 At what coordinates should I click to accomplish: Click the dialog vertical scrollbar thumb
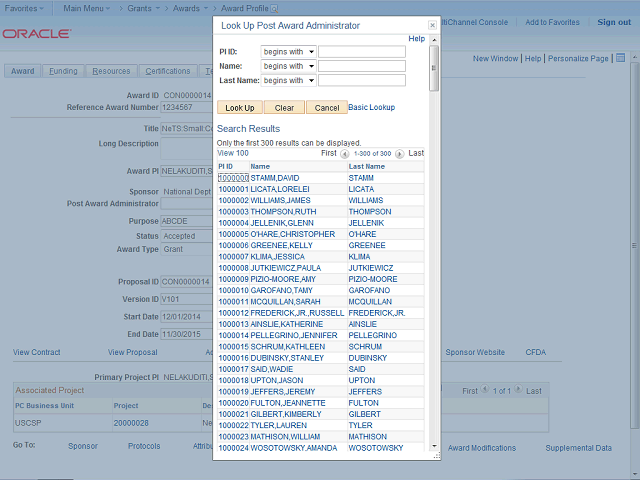click(434, 68)
